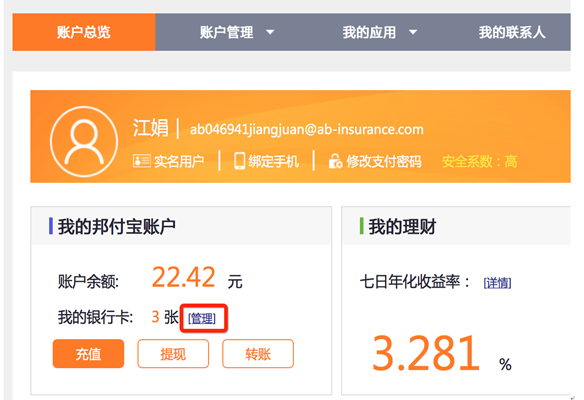Click the 转账 transfer button
The width and height of the screenshot is (584, 400).
tap(258, 353)
